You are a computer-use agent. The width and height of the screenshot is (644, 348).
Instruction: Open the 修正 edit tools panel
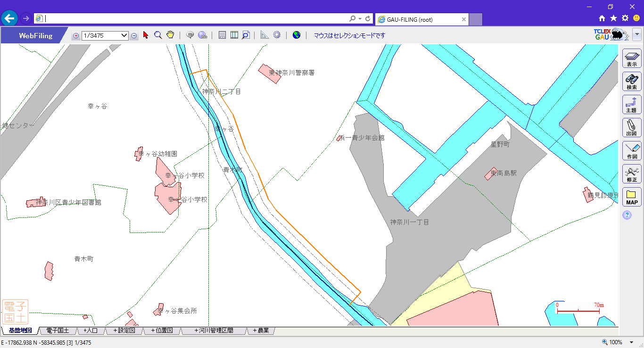[632, 174]
